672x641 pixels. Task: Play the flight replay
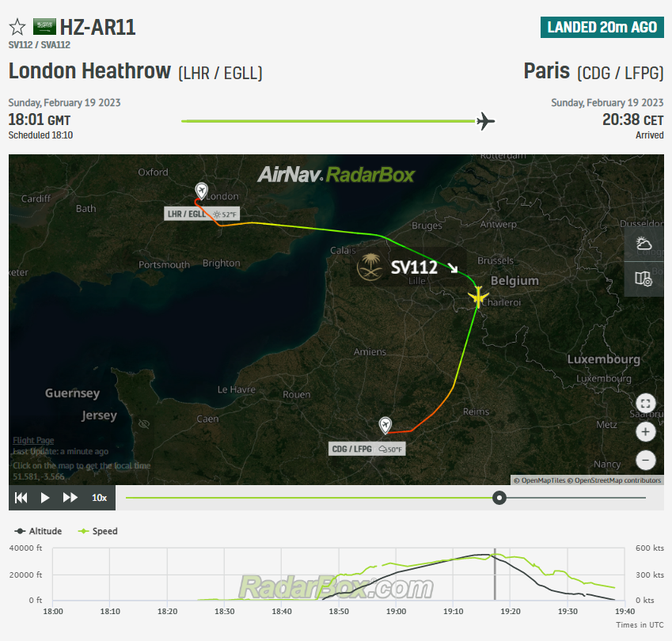click(x=45, y=498)
